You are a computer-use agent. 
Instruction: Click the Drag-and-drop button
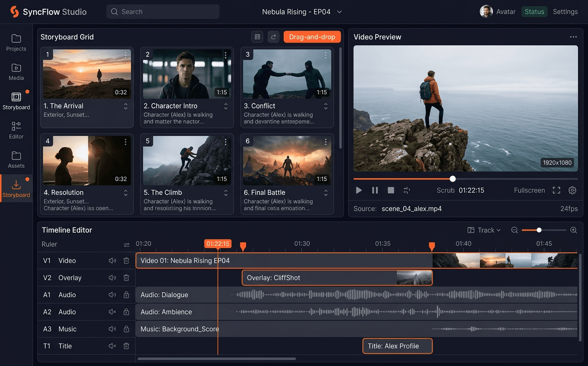[312, 37]
